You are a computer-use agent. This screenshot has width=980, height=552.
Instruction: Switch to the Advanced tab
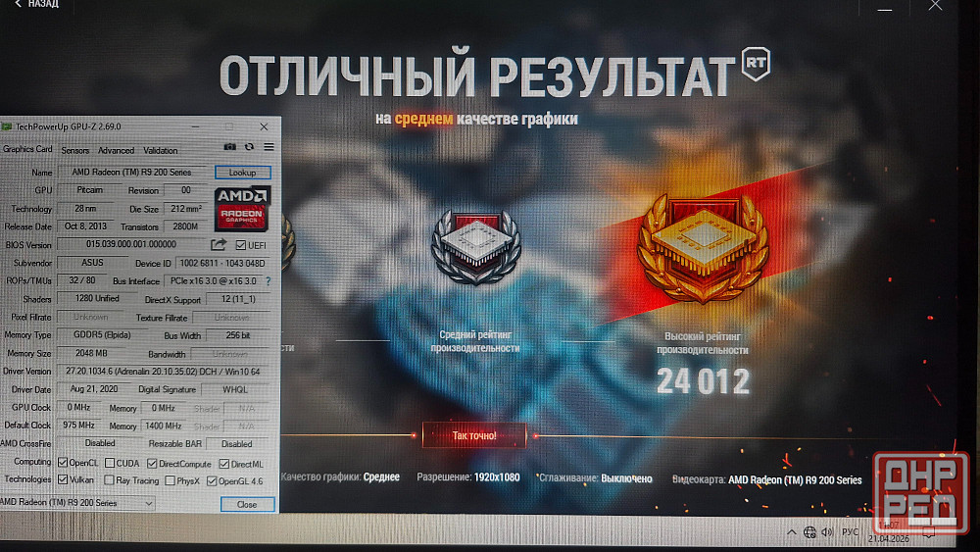[116, 151]
